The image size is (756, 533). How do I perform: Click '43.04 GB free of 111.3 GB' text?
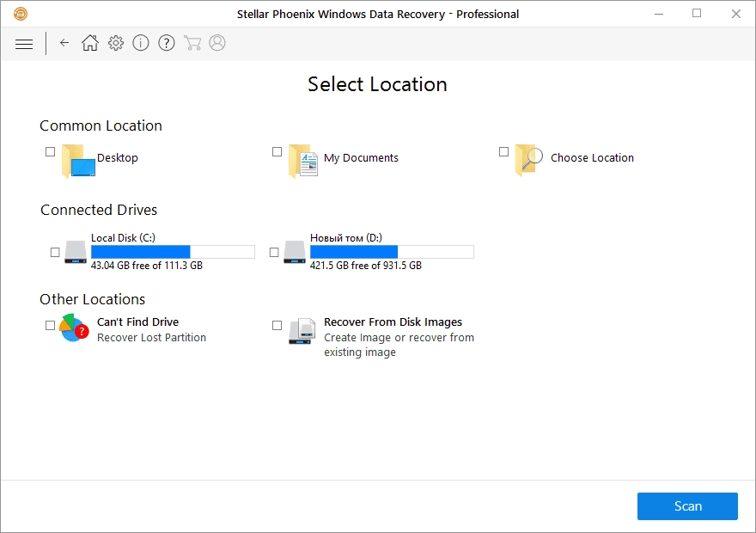coord(147,266)
